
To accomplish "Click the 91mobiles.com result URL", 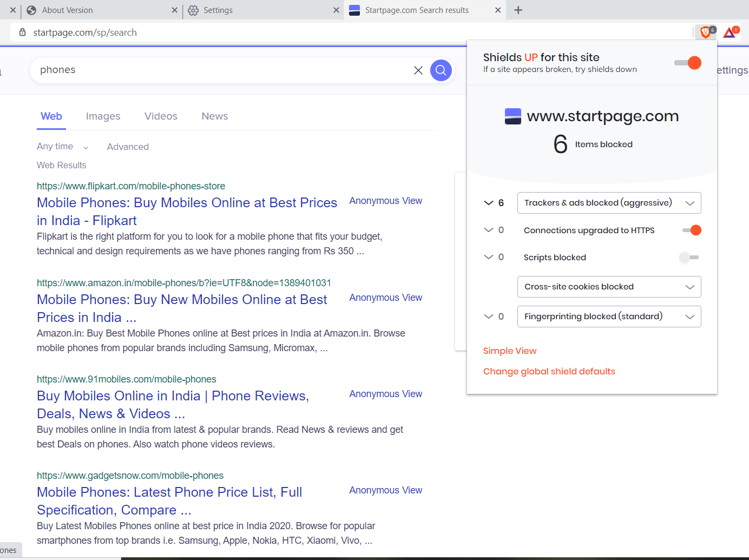I will 127,379.
